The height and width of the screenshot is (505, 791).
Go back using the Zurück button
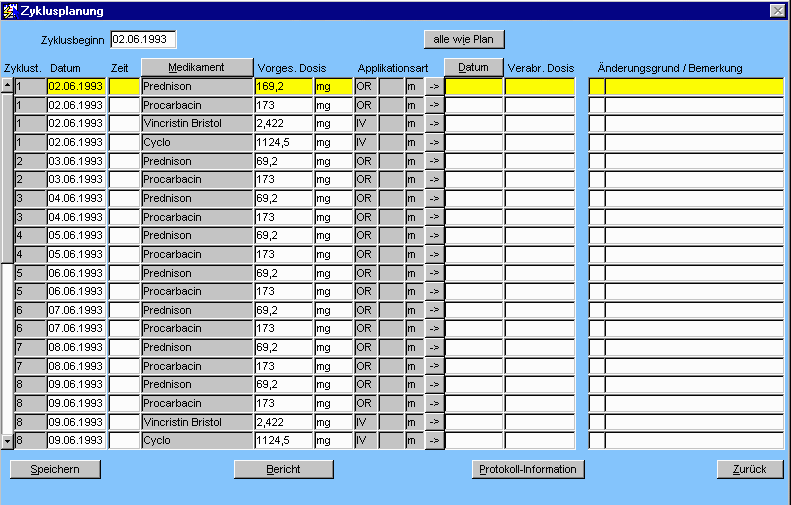pos(749,469)
